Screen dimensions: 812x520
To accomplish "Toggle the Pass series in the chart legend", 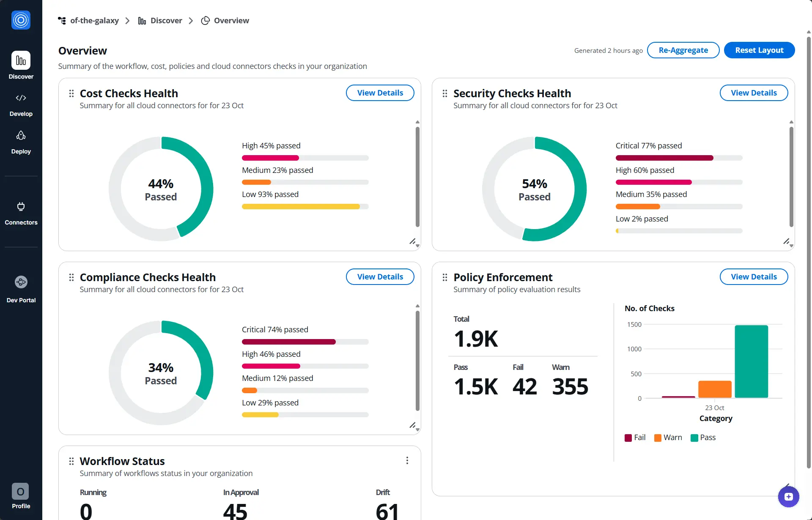I will (x=703, y=438).
